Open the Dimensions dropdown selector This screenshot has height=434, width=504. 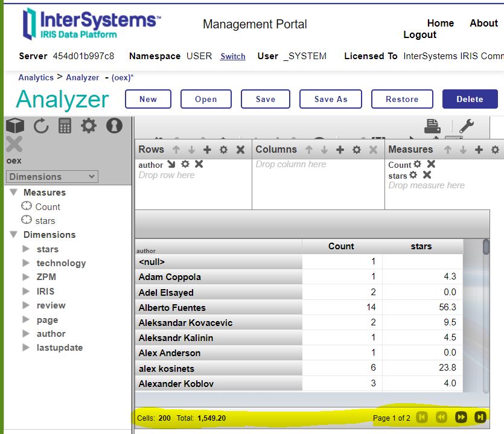[52, 177]
